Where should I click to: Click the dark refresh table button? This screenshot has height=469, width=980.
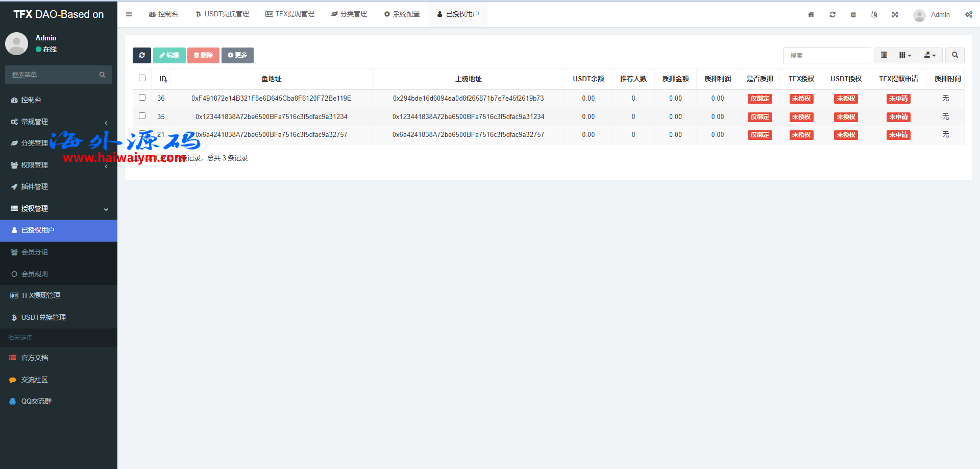pos(141,55)
